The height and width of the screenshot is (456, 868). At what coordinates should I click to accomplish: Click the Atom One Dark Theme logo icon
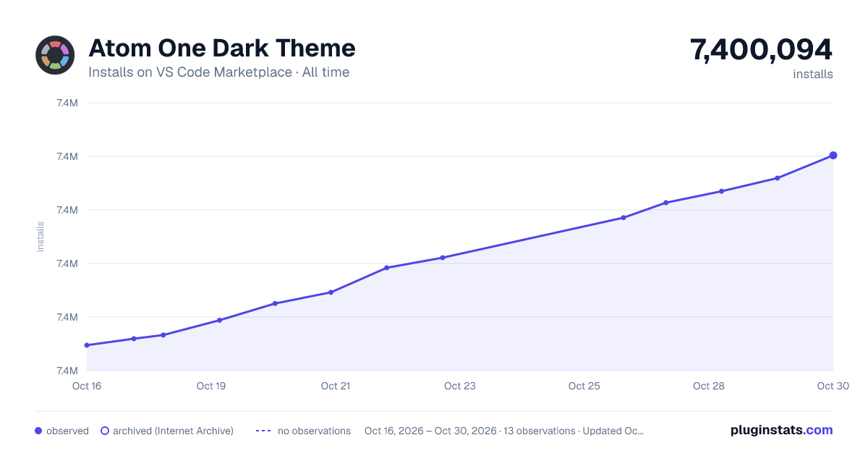[55, 55]
